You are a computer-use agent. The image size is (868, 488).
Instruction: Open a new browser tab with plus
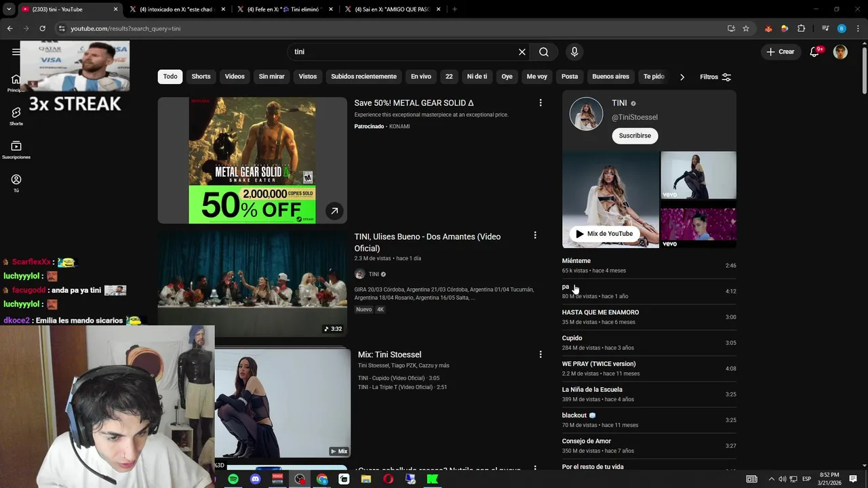[454, 9]
